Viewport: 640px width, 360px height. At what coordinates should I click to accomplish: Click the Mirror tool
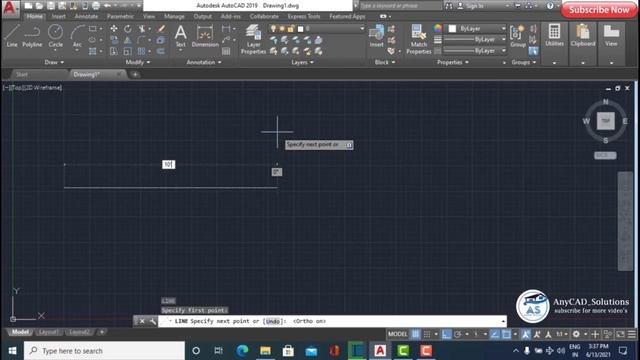[128, 40]
